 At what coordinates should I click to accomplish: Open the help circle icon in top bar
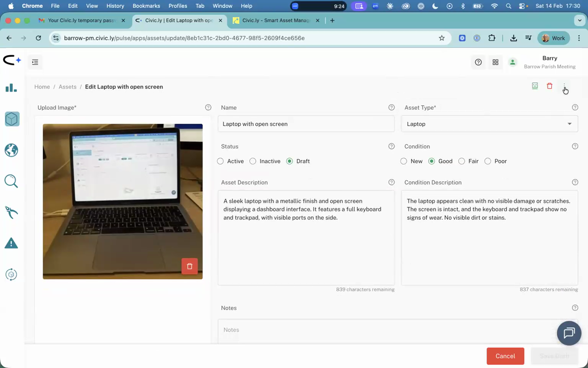pos(478,62)
